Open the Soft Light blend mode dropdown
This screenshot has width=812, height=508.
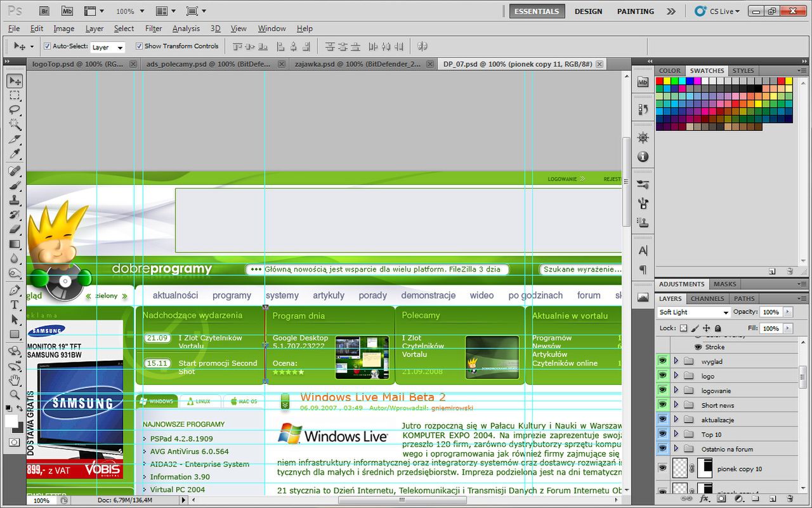694,312
